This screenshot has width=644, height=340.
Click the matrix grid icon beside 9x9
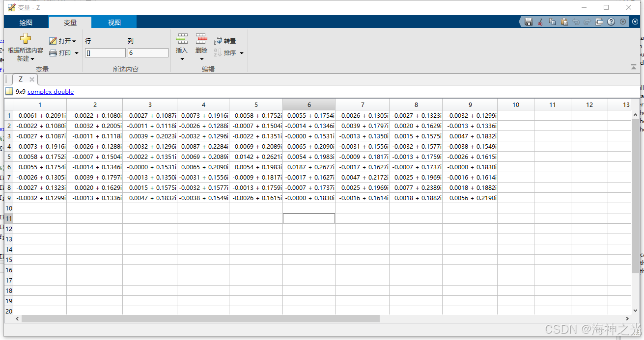[x=9, y=91]
